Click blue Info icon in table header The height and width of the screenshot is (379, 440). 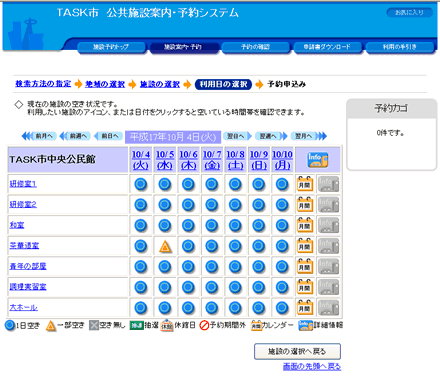[318, 160]
